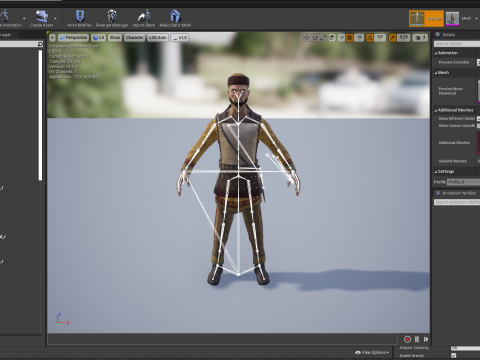Step forward one frame
The width and height of the screenshot is (480, 360).
[426, 339]
